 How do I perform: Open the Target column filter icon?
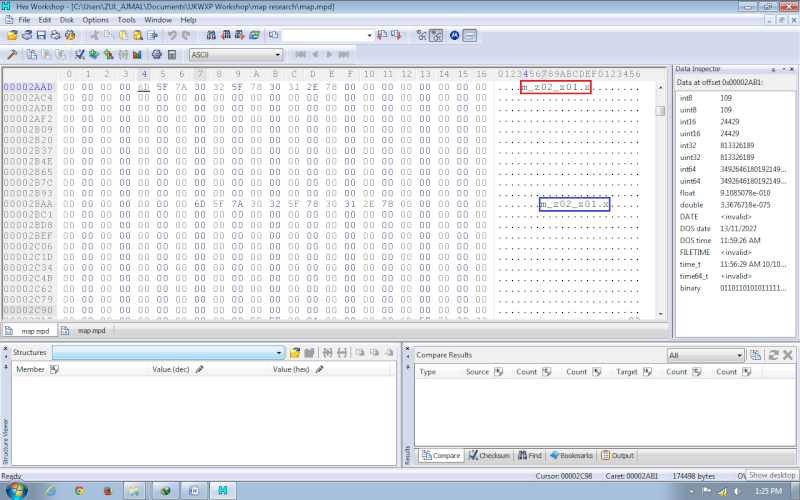648,371
